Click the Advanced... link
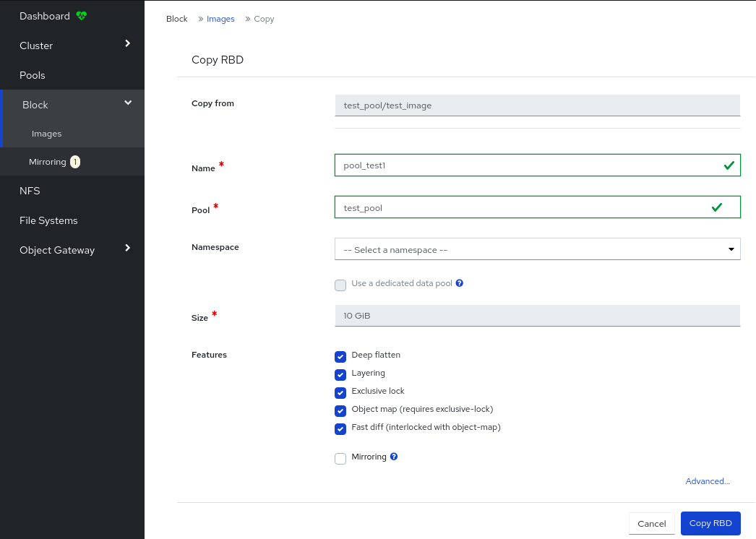Screen dimensions: 756x539 click(x=708, y=480)
